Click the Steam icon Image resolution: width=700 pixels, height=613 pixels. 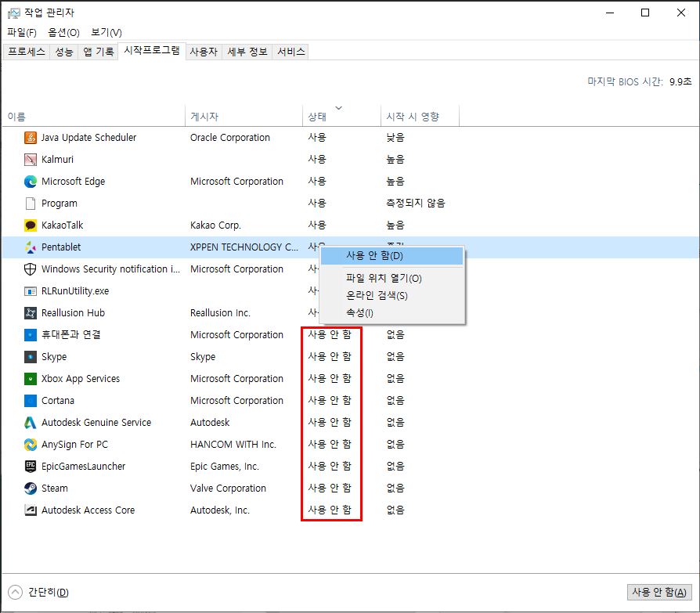coord(31,488)
